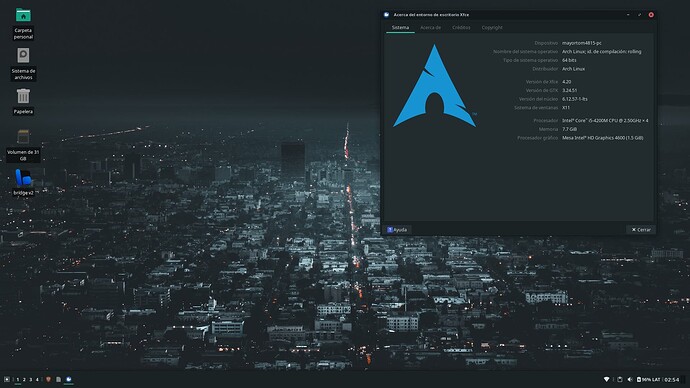Image resolution: width=690 pixels, height=388 pixels.
Task: Click the '64 bits' value
Action: click(x=569, y=60)
